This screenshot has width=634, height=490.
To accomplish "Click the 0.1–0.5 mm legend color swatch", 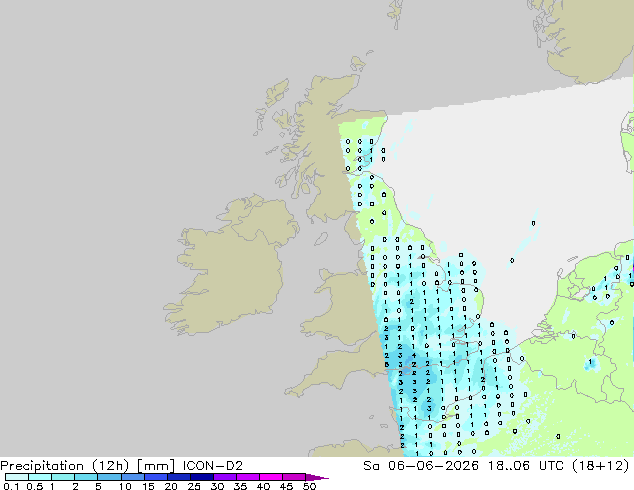I will coord(17,477).
